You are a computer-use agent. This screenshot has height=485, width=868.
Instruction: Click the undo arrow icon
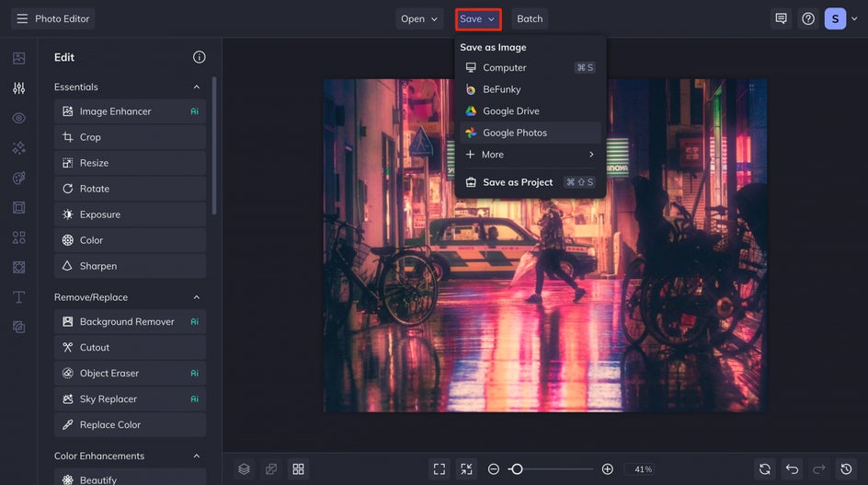pyautogui.click(x=793, y=469)
